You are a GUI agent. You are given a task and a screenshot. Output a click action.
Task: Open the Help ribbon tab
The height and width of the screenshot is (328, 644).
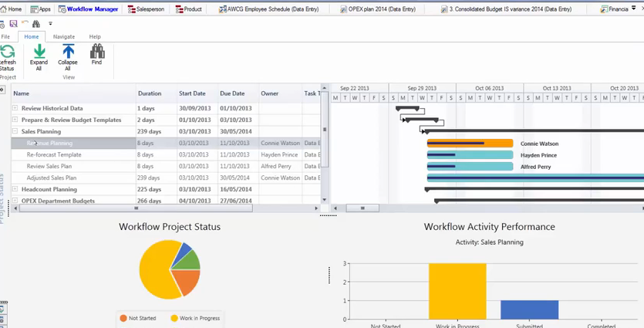(95, 36)
